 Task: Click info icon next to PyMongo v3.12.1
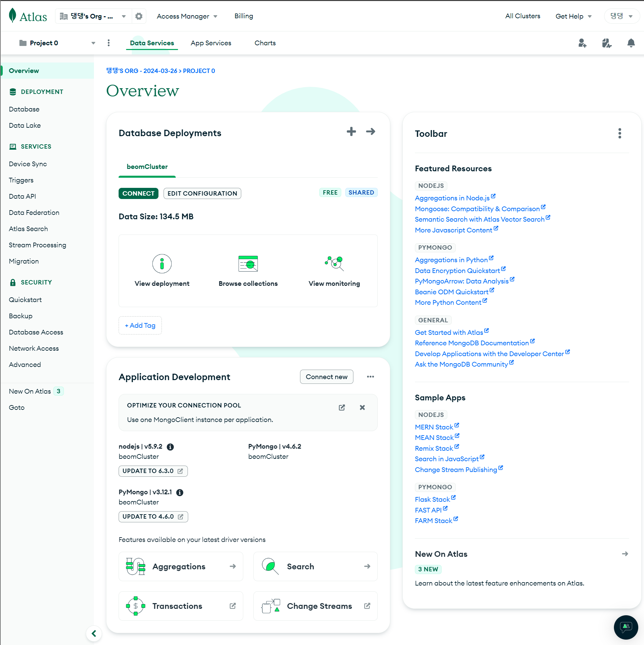coord(180,492)
